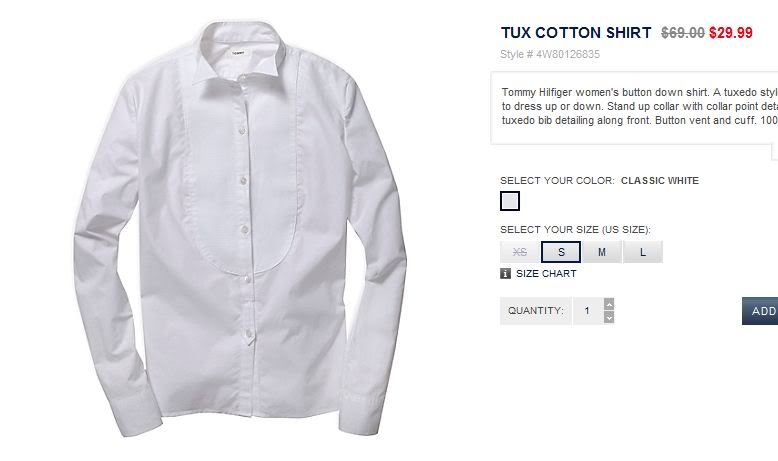Click the Quantity label
The width and height of the screenshot is (778, 461).
tap(536, 311)
